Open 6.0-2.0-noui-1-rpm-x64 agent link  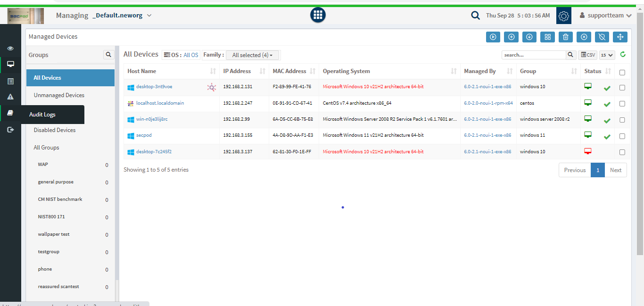pyautogui.click(x=488, y=103)
